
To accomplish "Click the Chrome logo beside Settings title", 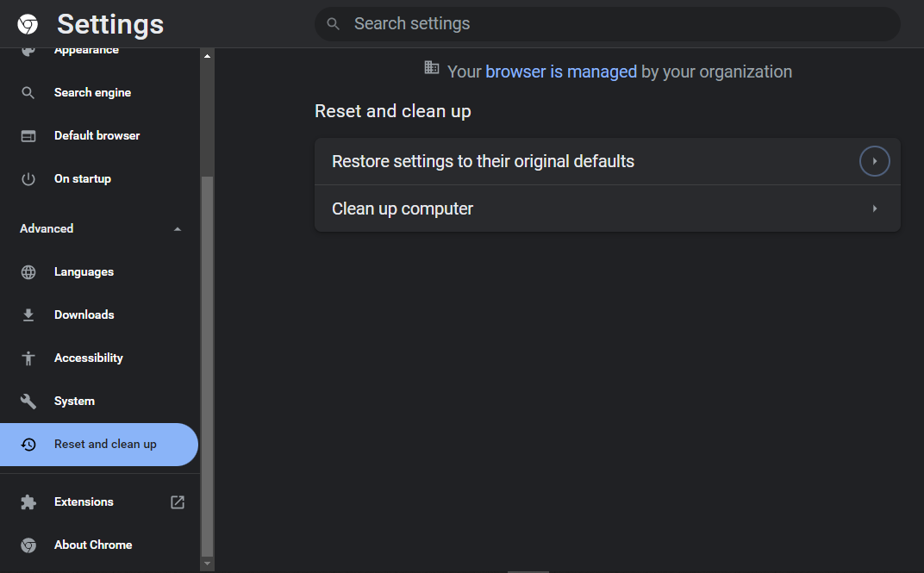I will tap(28, 24).
